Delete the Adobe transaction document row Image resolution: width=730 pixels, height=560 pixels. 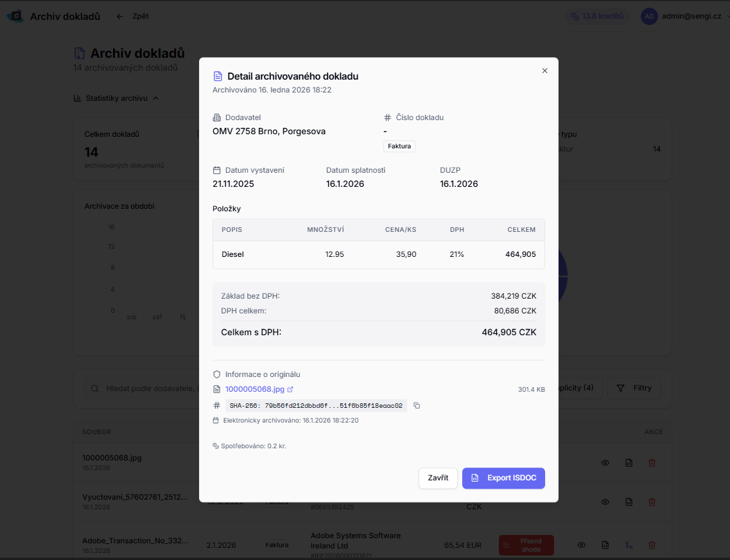click(x=652, y=545)
